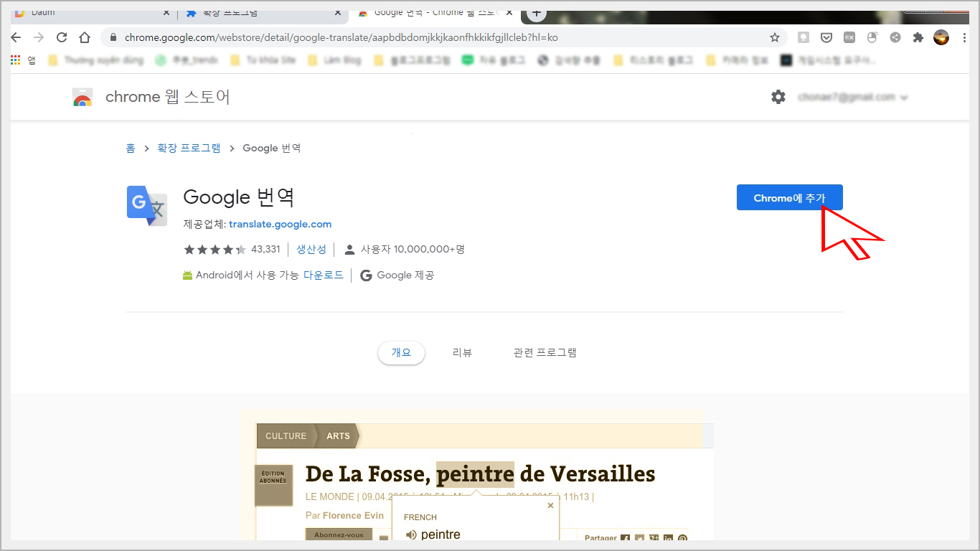Click the CULTURE label in preview
The image size is (980, 551).
pyautogui.click(x=286, y=435)
